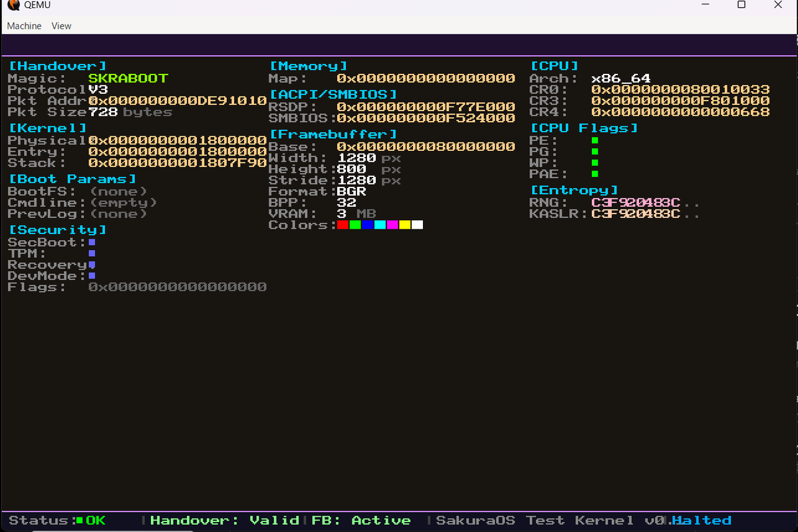Click the TPM status square

pyautogui.click(x=91, y=253)
